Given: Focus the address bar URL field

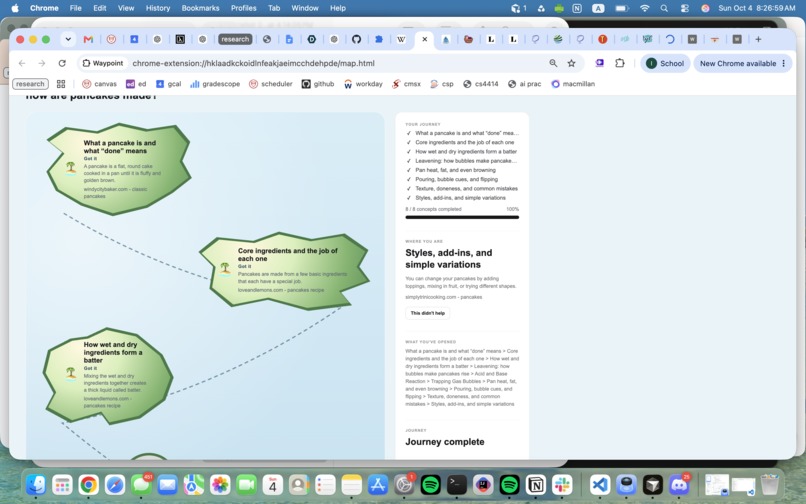Looking at the screenshot, I should pyautogui.click(x=253, y=63).
